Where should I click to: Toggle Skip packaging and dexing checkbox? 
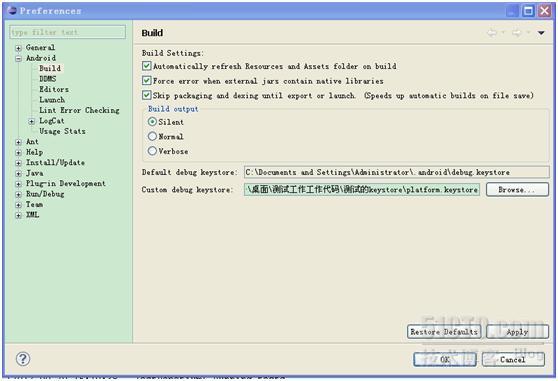pos(146,95)
